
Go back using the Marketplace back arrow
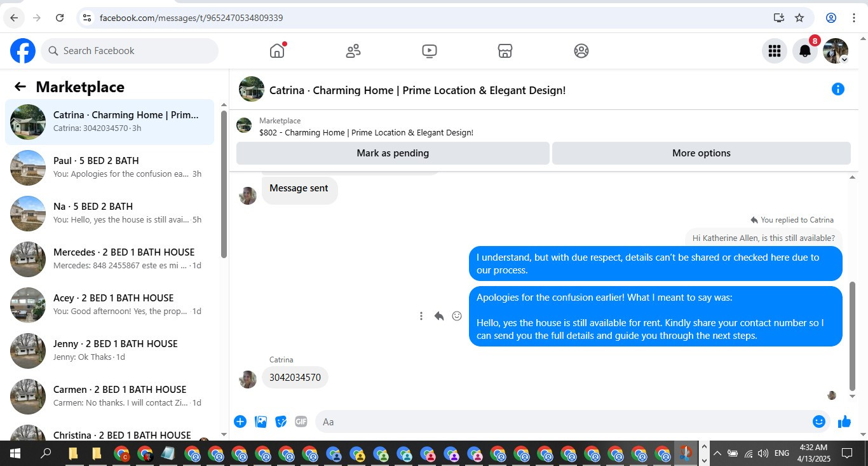pyautogui.click(x=20, y=87)
